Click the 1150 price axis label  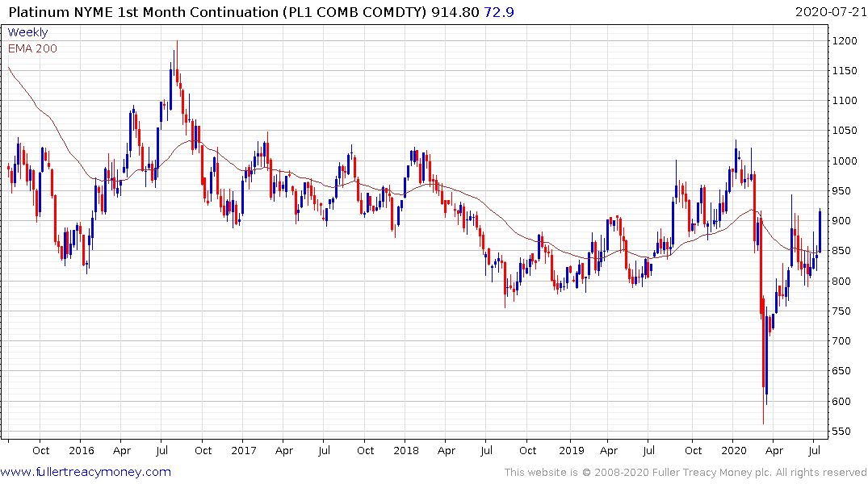pyautogui.click(x=845, y=71)
